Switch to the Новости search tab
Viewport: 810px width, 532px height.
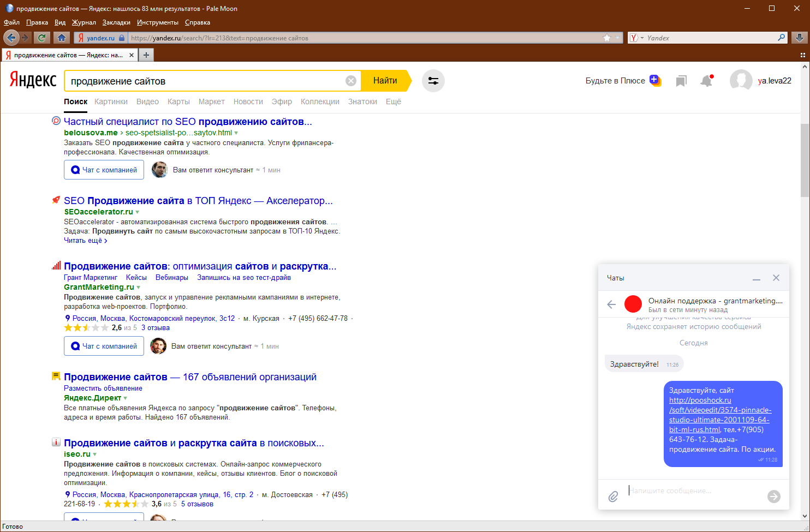(248, 101)
